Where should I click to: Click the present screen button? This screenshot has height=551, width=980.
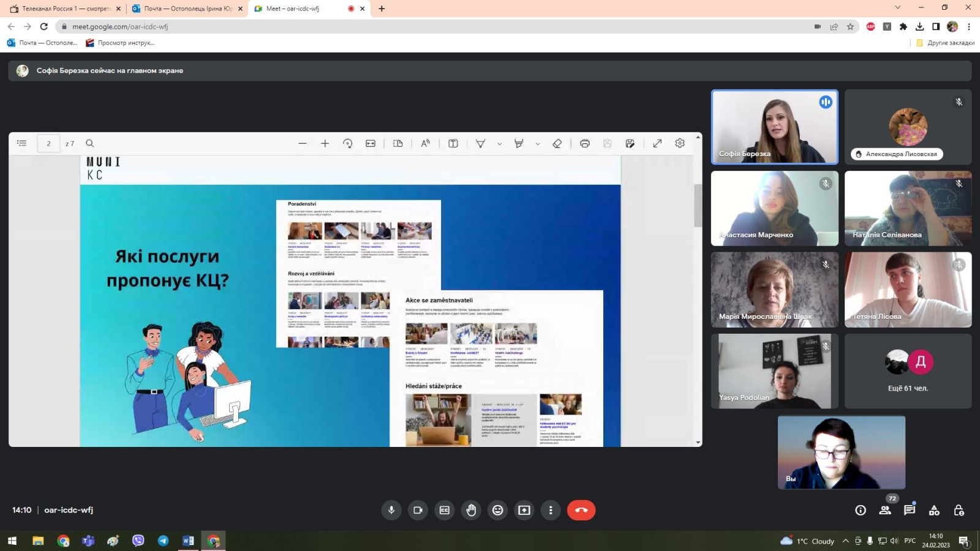[524, 510]
